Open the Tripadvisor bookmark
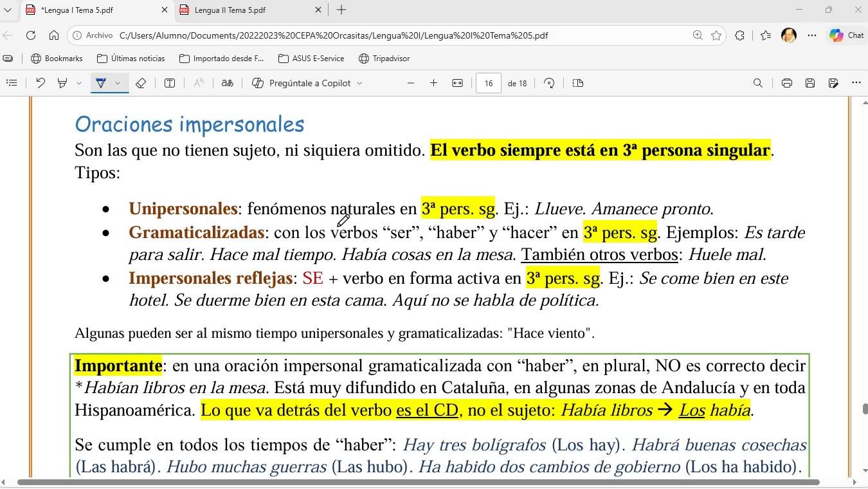This screenshot has width=868, height=489. click(x=384, y=58)
